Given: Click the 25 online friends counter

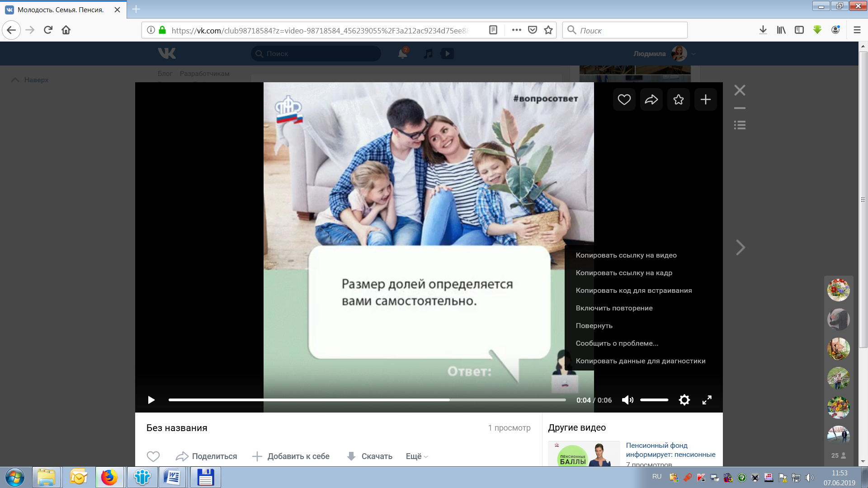Looking at the screenshot, I should click(x=839, y=455).
